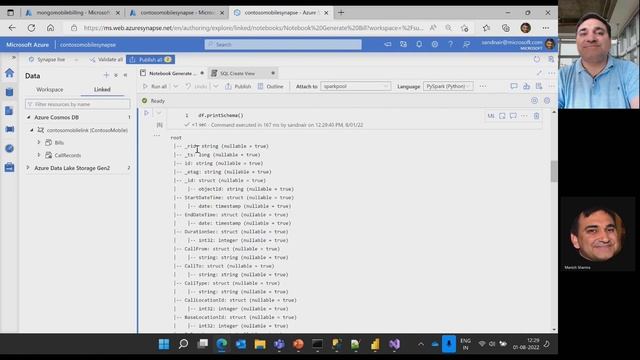This screenshot has width=640, height=360.
Task: Open the cell output options ellipsis
Action: (157, 135)
